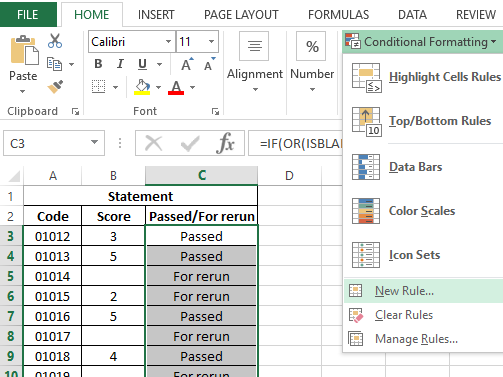Select row 5 header
Screen dimensions: 503x377
(x=11, y=276)
